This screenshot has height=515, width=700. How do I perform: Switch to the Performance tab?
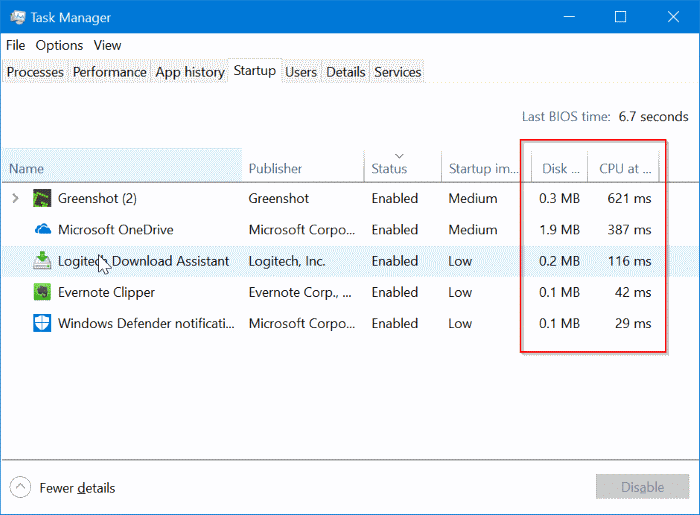[x=109, y=72]
